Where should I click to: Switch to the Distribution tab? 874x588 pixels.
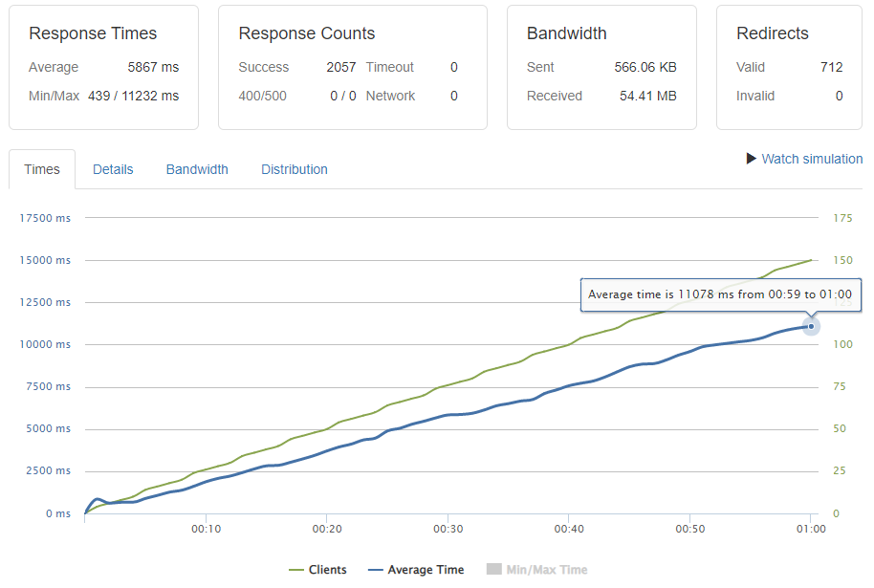[x=294, y=169]
